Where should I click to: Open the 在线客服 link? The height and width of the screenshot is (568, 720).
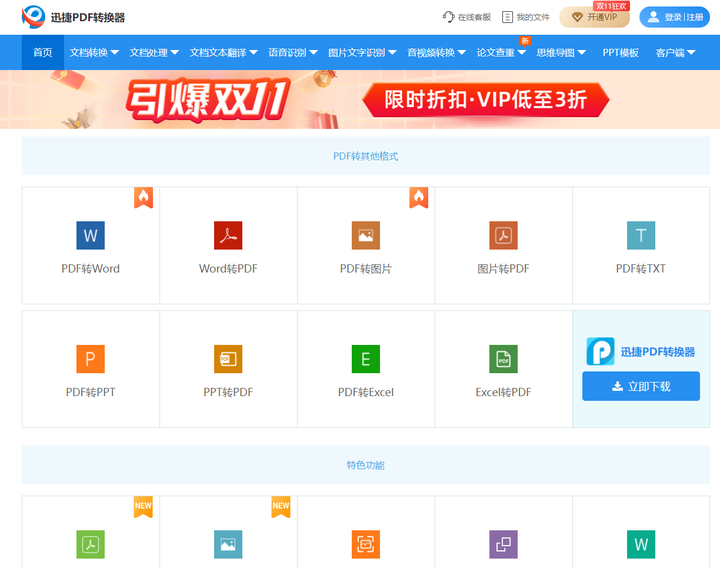pyautogui.click(x=467, y=17)
